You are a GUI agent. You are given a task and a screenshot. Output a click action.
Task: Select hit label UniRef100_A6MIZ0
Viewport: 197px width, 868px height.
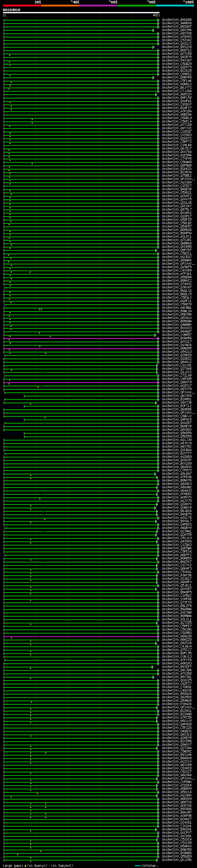tap(177, 94)
